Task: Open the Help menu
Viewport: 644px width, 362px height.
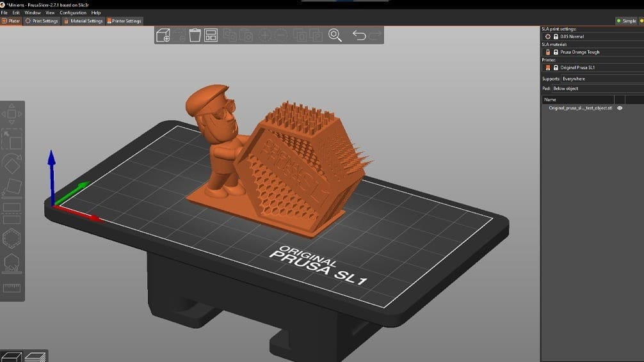Action: [x=96, y=13]
